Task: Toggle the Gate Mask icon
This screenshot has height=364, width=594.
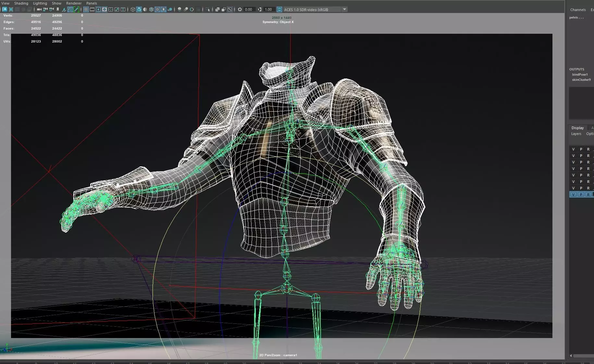Action: point(105,9)
